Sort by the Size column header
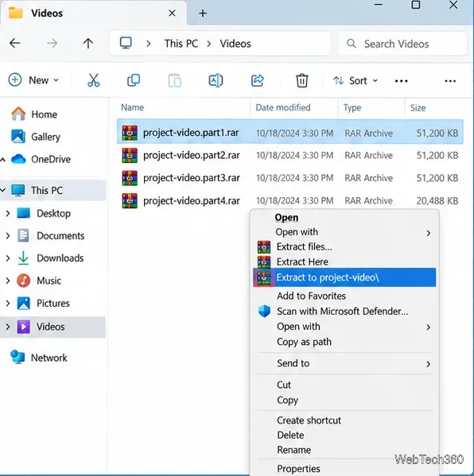 (x=418, y=108)
